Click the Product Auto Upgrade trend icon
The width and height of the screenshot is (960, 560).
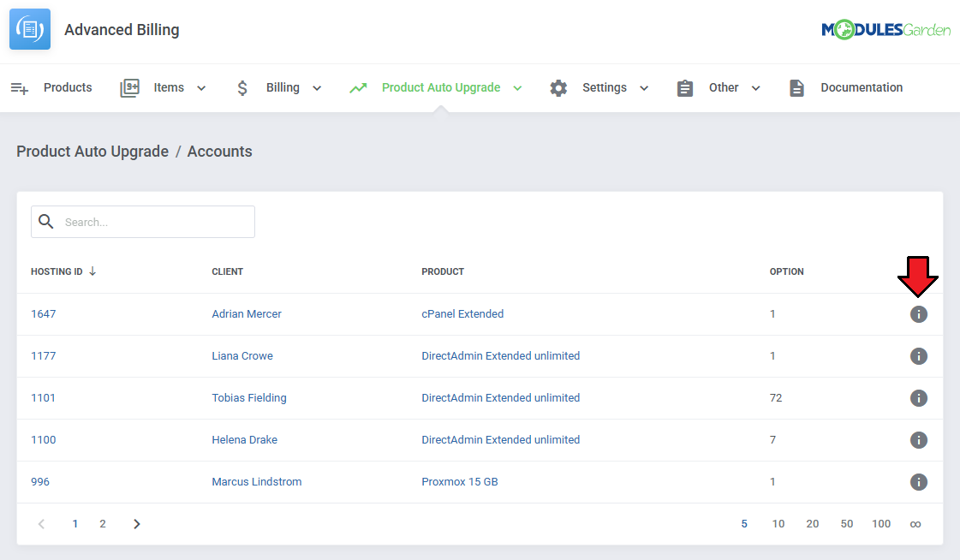click(x=358, y=88)
